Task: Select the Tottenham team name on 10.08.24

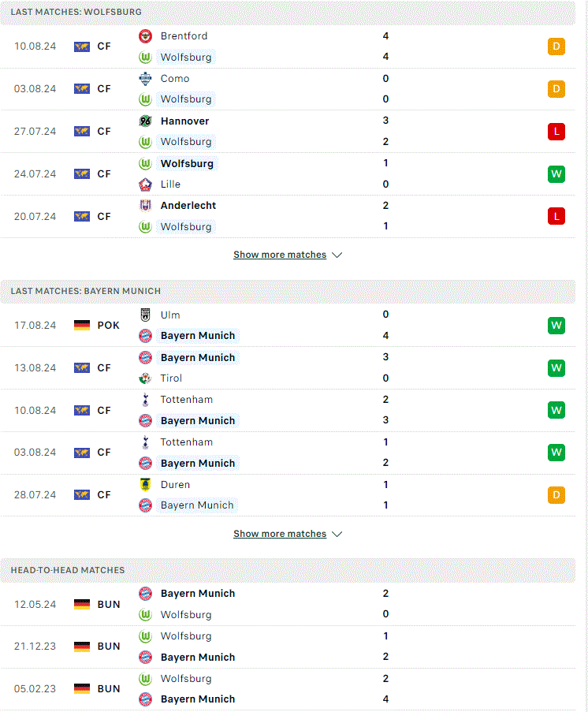Action: (187, 400)
